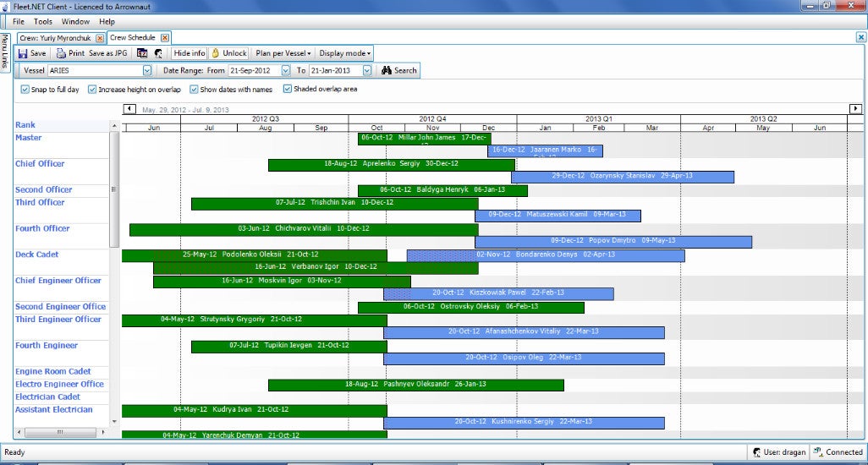
Task: Close the Crew: Yuriy Myronchuk tab
Action: (100, 38)
